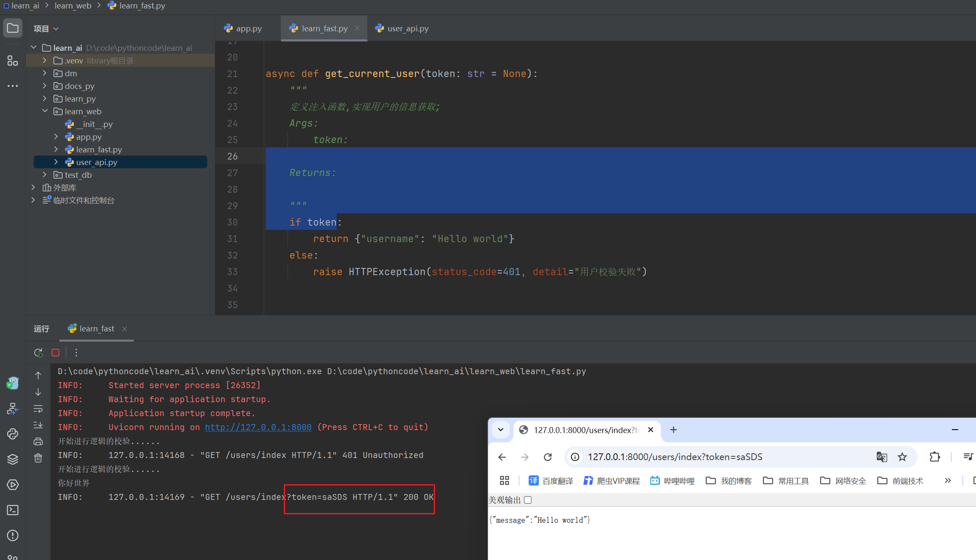Open the Terminal tool window icon

pyautogui.click(x=13, y=510)
